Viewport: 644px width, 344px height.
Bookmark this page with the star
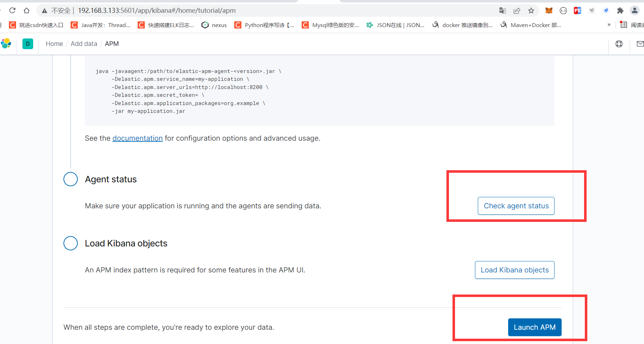pyautogui.click(x=532, y=10)
